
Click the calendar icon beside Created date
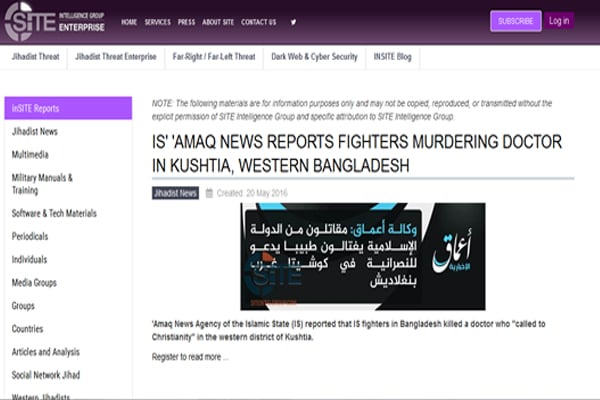click(209, 193)
